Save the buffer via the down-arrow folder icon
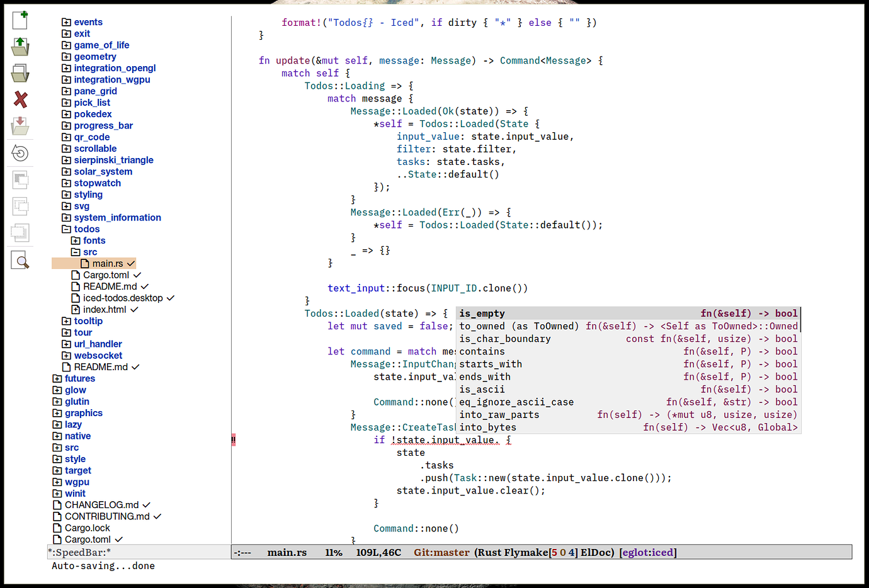The image size is (869, 588). pos(20,126)
